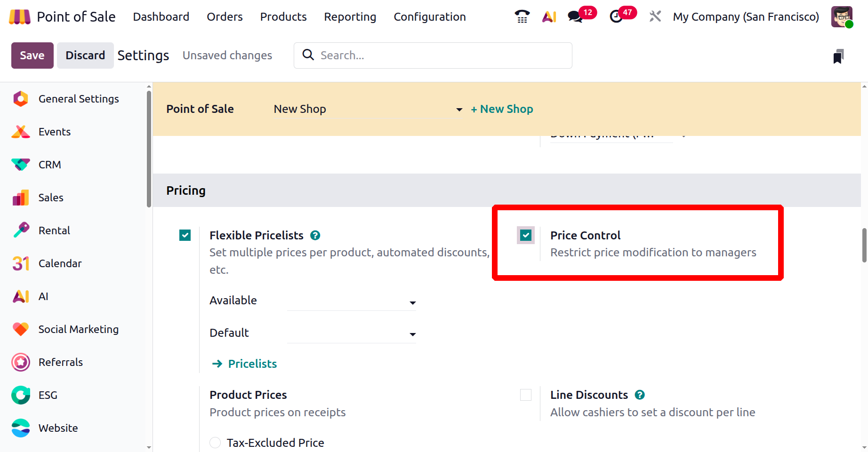Image resolution: width=868 pixels, height=452 pixels.
Task: Open activities clock icon with badge 47
Action: (x=616, y=16)
